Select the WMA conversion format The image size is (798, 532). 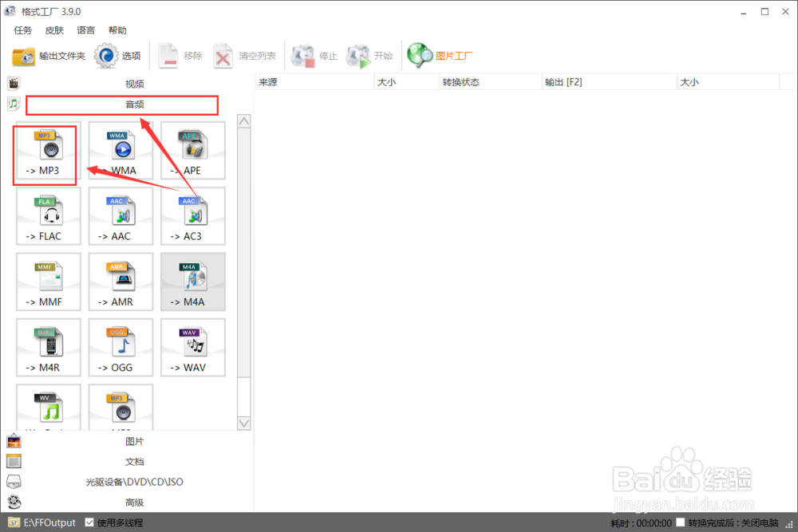pyautogui.click(x=120, y=151)
